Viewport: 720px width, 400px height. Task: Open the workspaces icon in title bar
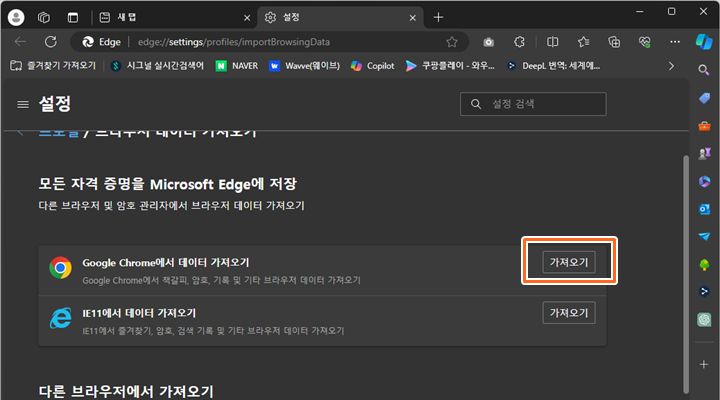click(x=44, y=17)
